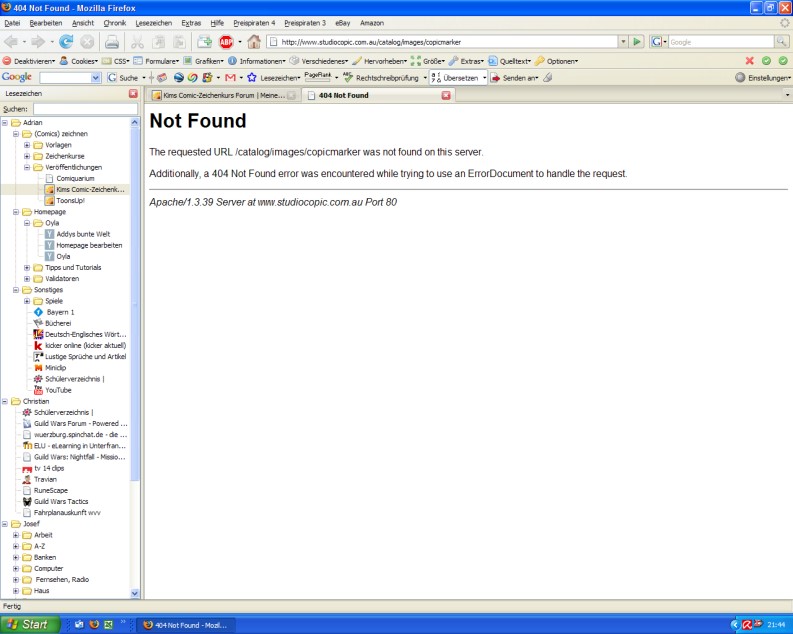Click the Übersetzen button in Google toolbar

coord(460,77)
